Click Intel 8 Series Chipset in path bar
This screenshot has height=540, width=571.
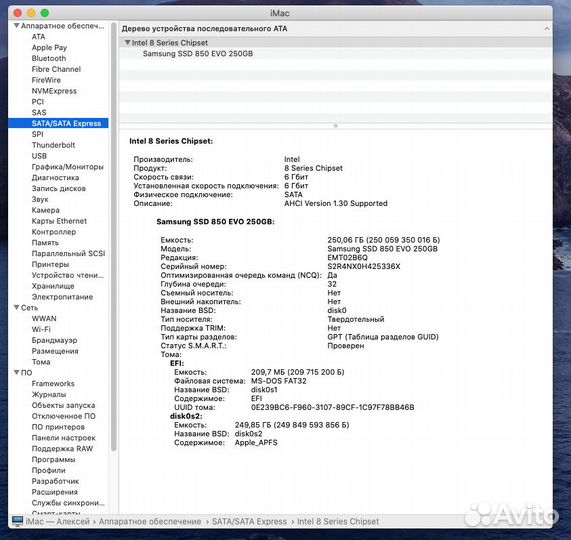[x=338, y=521]
